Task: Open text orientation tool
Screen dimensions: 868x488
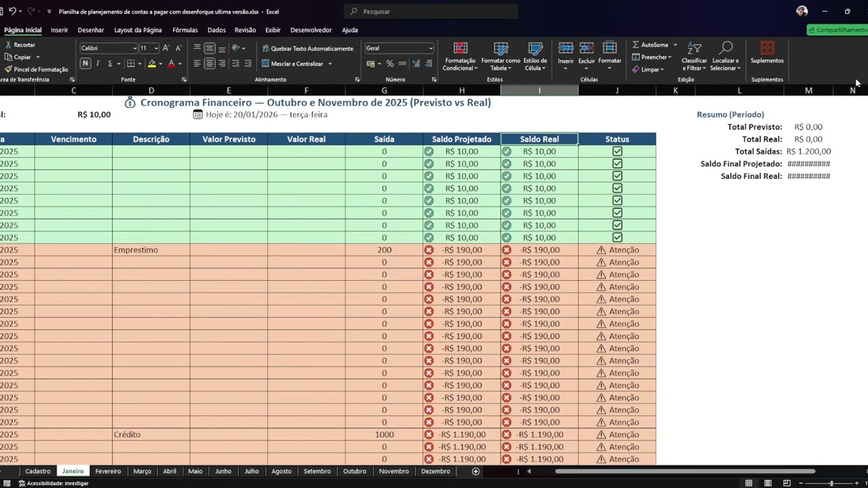Action: [x=236, y=48]
